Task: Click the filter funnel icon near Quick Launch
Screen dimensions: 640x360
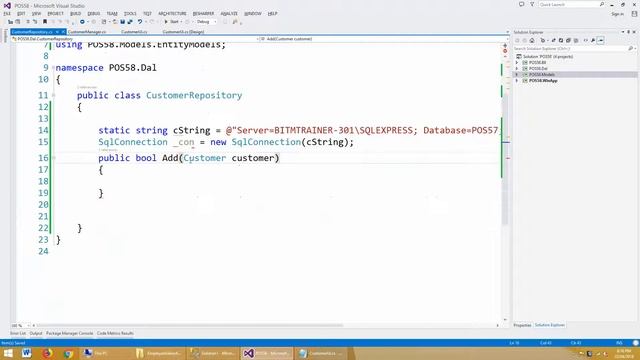Action: [x=532, y=4]
